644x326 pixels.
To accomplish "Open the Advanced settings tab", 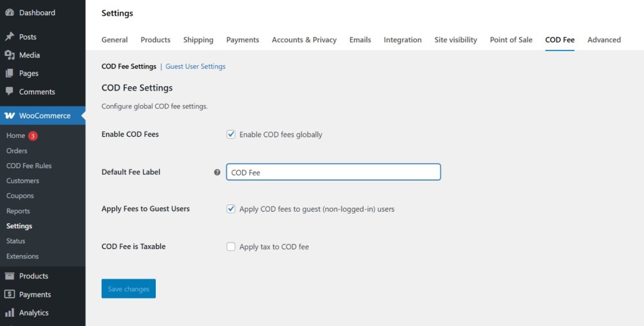I will (604, 40).
